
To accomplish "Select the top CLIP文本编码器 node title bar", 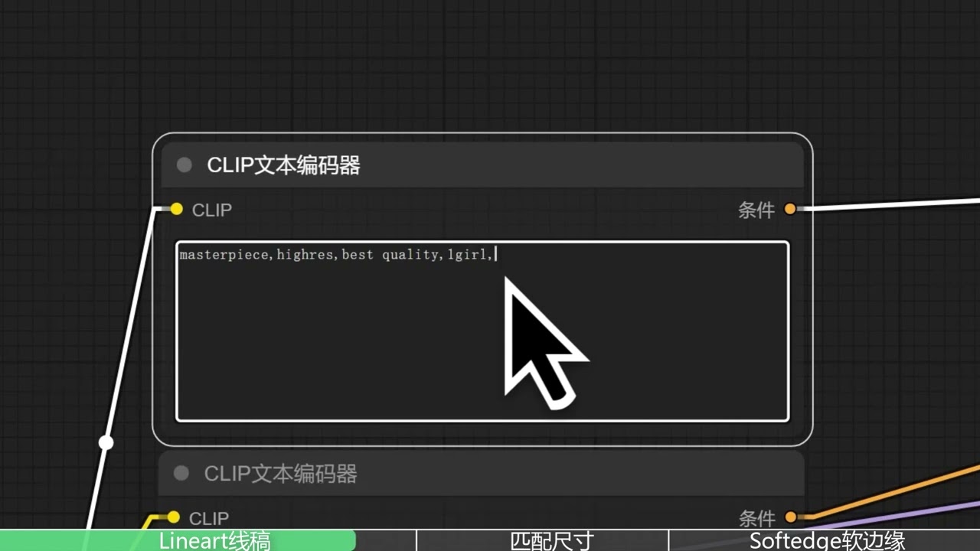I will 482,165.
